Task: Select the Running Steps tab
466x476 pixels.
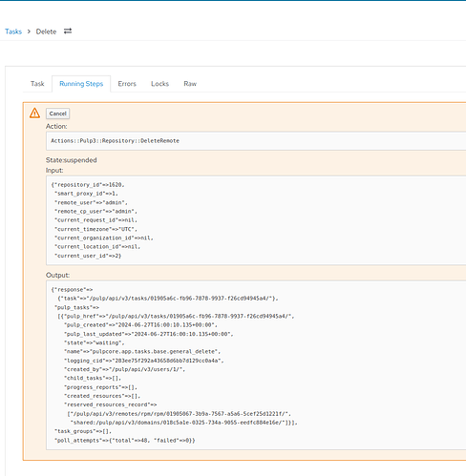Action: pyautogui.click(x=81, y=84)
